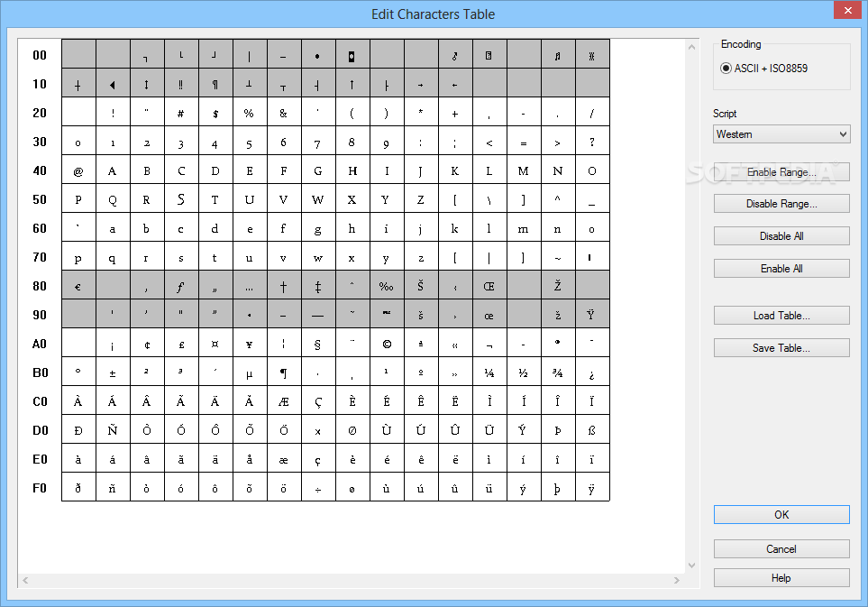Select the copyright symbol cell
The width and height of the screenshot is (868, 607).
pyautogui.click(x=387, y=344)
